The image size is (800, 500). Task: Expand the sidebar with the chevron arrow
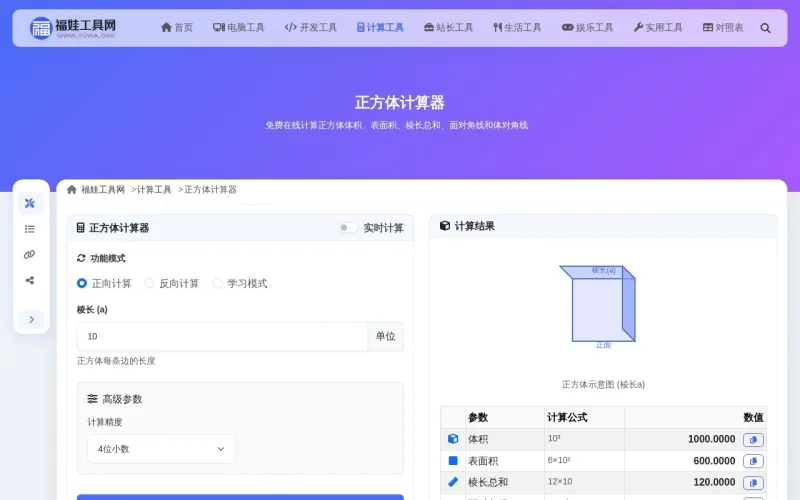pos(32,319)
